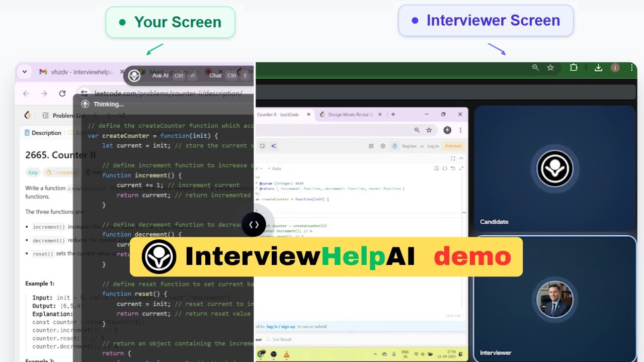
Task: Click the Premium button
Action: [453, 146]
